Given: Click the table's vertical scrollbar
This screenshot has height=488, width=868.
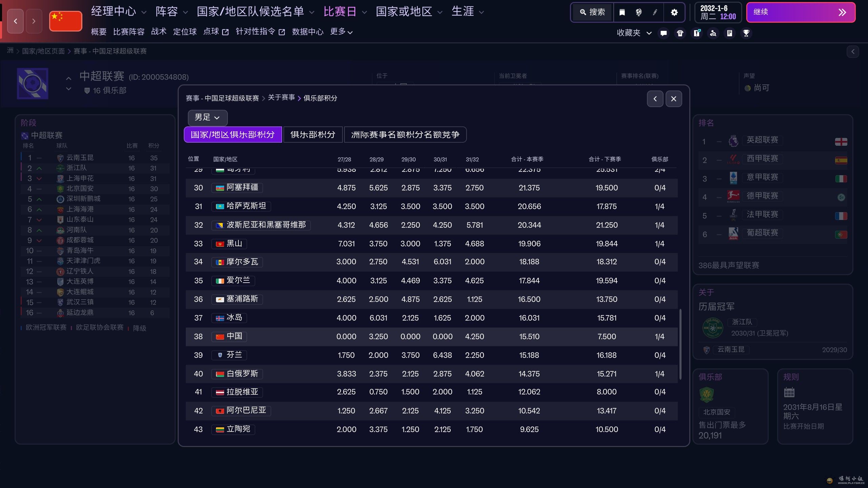Looking at the screenshot, I should 680,344.
